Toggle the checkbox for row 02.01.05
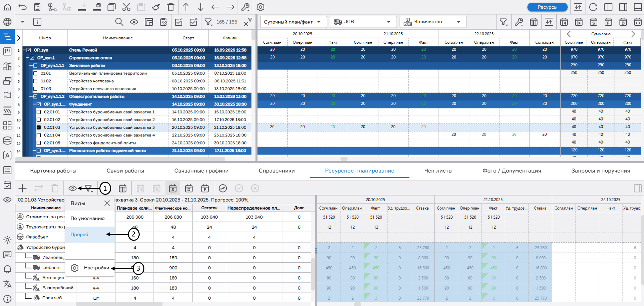This screenshot has height=306, width=644. tap(39, 143)
